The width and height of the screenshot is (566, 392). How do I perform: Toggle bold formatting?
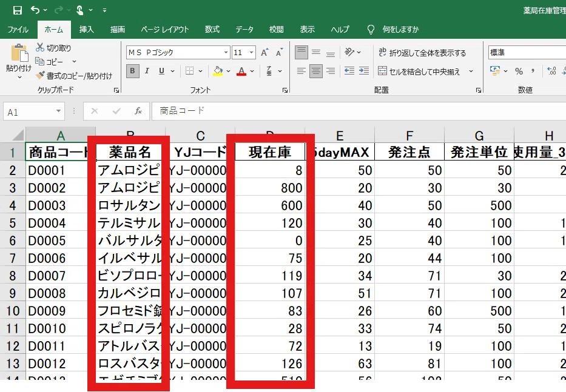[132, 71]
